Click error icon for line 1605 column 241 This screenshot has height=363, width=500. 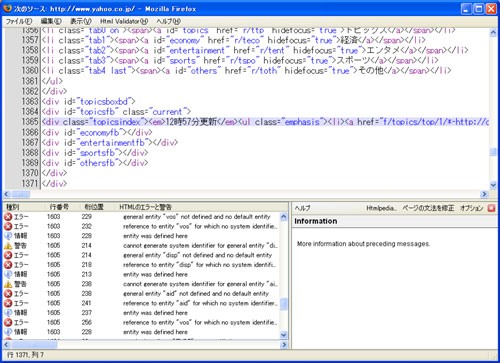pyautogui.click(x=8, y=303)
